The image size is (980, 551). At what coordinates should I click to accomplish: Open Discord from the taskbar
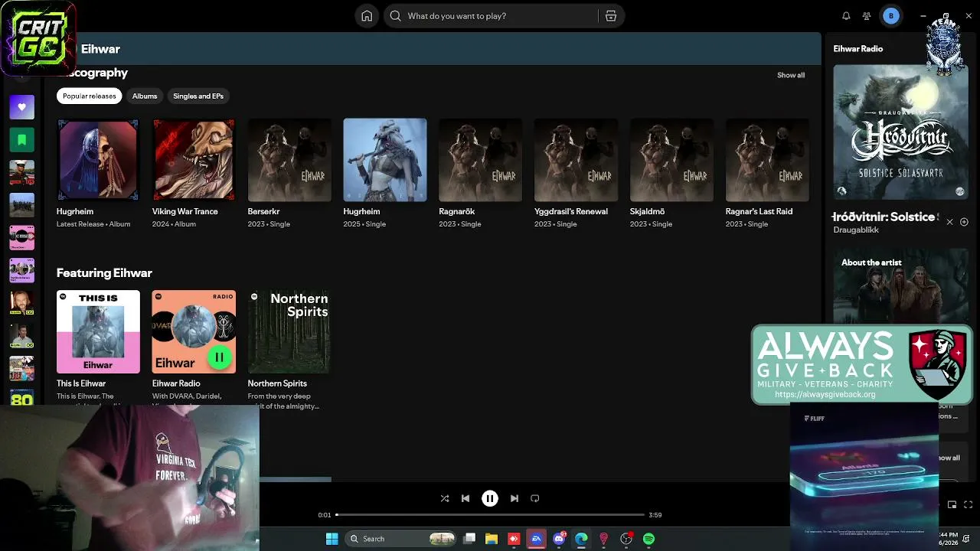tap(559, 539)
